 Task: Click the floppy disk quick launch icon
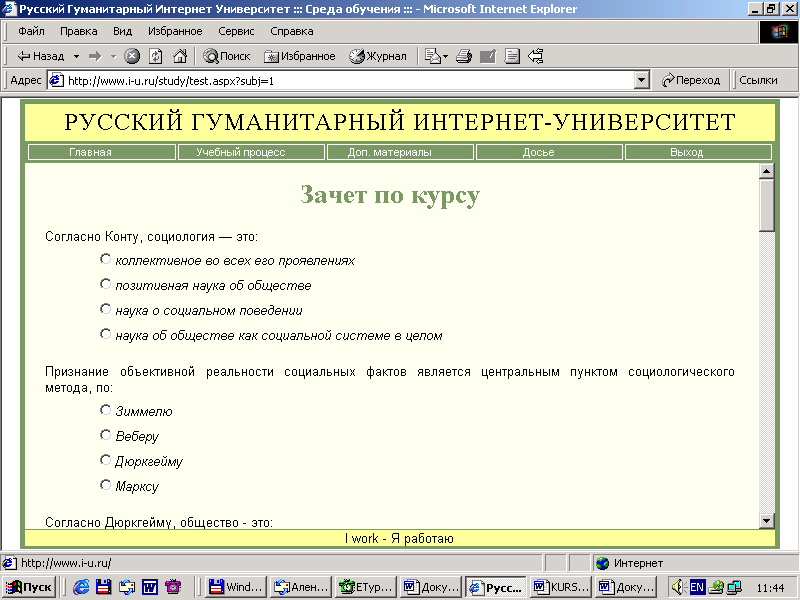click(x=104, y=587)
